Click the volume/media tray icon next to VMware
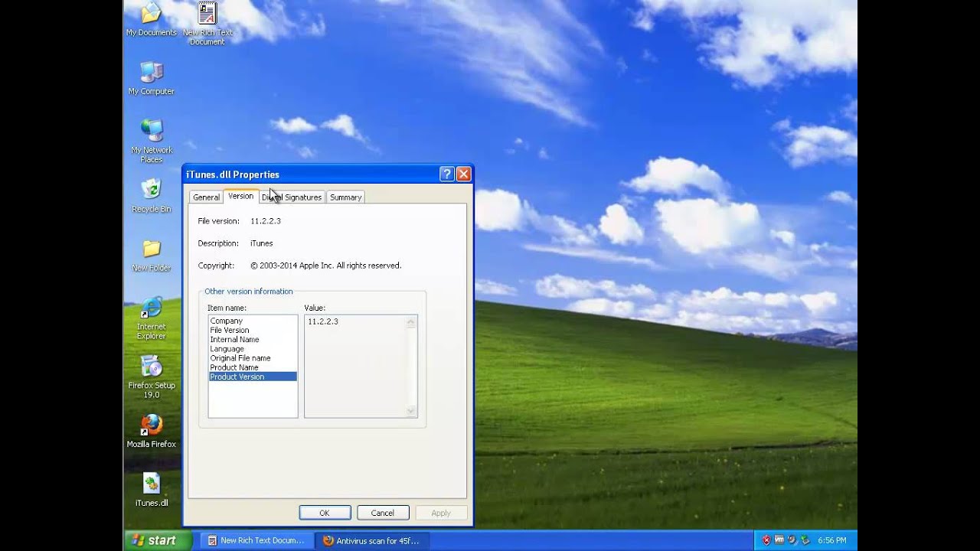 coord(792,540)
